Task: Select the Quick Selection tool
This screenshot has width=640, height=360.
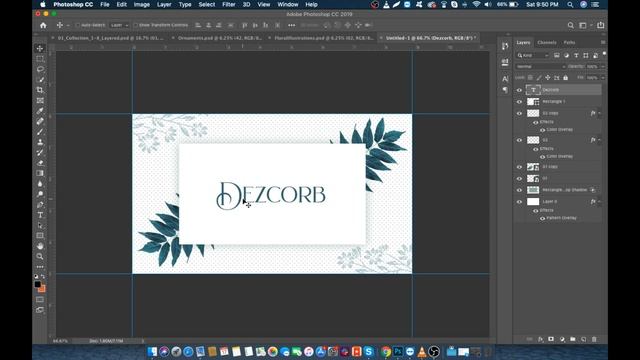Action: pyautogui.click(x=40, y=80)
